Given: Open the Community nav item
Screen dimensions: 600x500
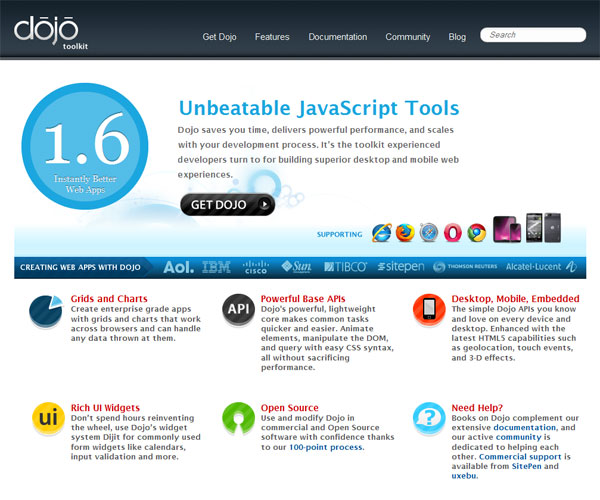Looking at the screenshot, I should point(408,37).
